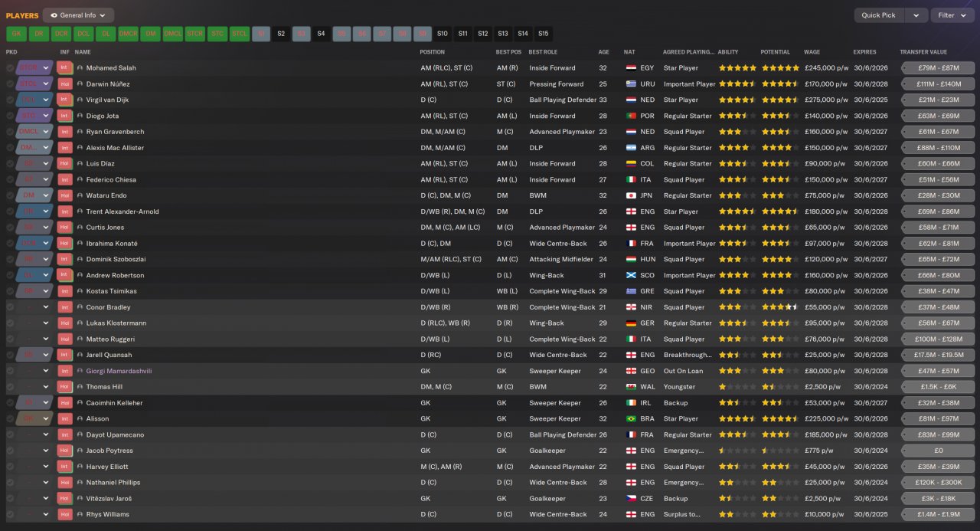Click Mohamed Salah's ability star rating
980x531 pixels.
pos(737,67)
